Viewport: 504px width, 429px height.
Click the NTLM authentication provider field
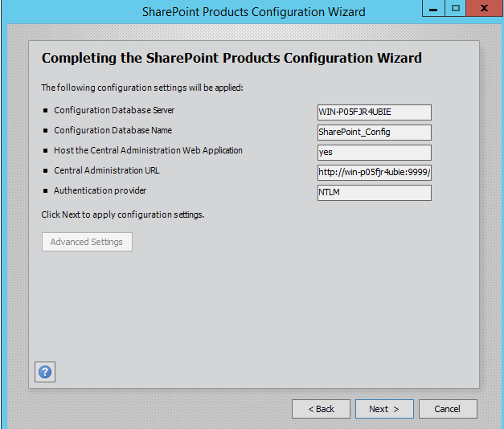click(x=375, y=193)
